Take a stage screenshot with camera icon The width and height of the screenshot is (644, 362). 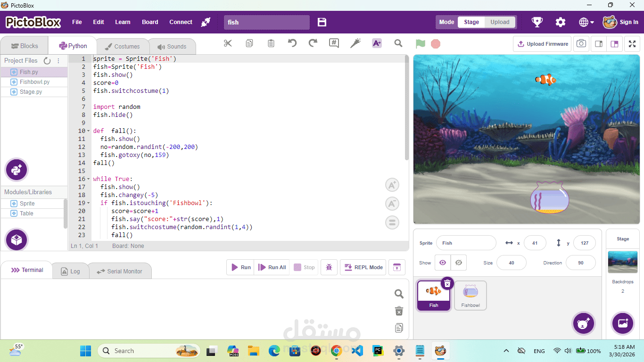click(581, 44)
